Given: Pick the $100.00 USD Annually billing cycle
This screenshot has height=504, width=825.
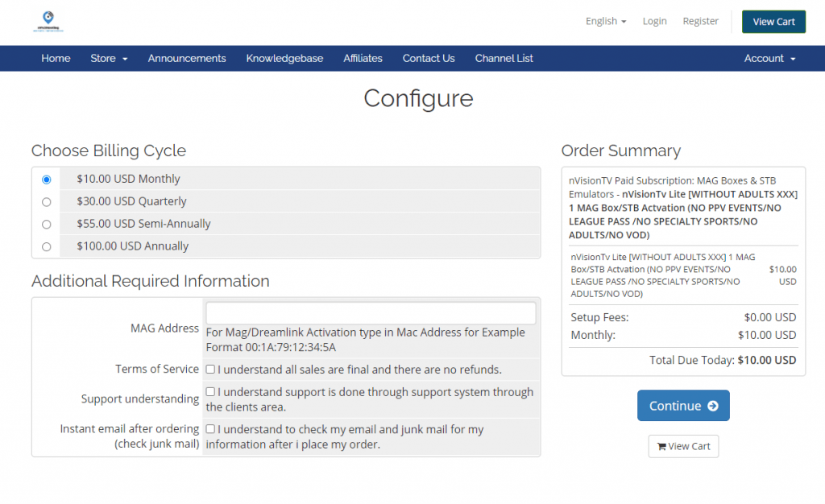Looking at the screenshot, I should 46,247.
